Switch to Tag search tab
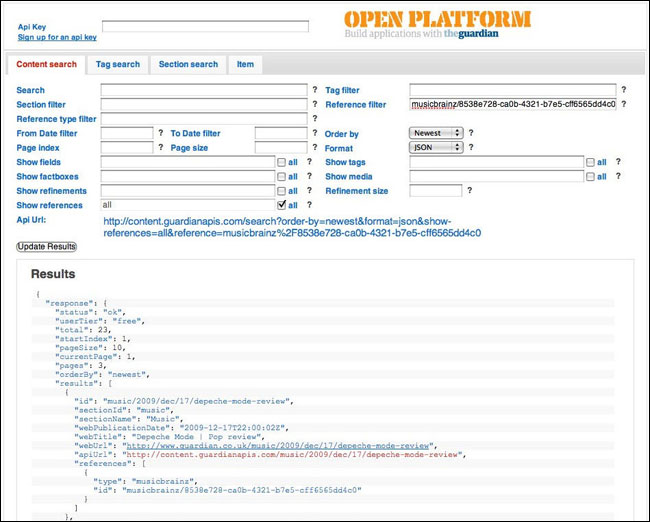The height and width of the screenshot is (522, 650). pyautogui.click(x=118, y=64)
